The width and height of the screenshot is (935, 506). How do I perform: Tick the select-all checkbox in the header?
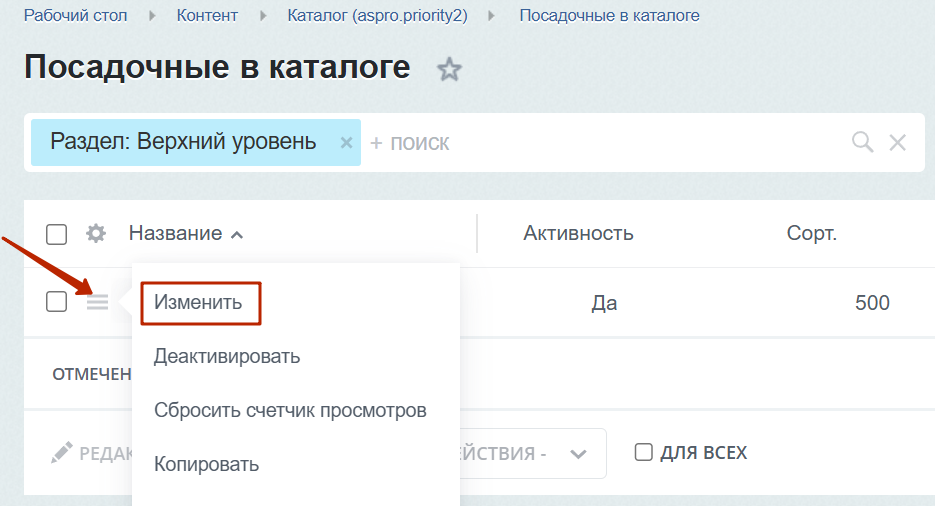coord(57,234)
